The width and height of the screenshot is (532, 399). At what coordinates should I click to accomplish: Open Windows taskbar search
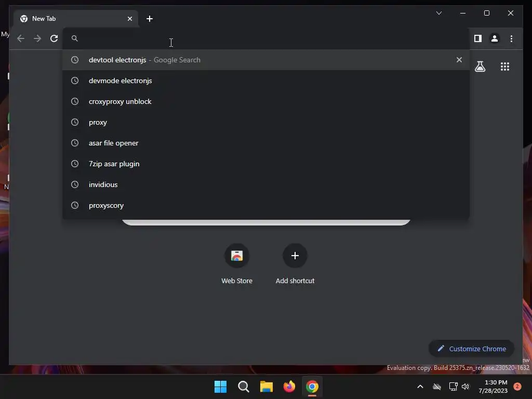pos(243,387)
